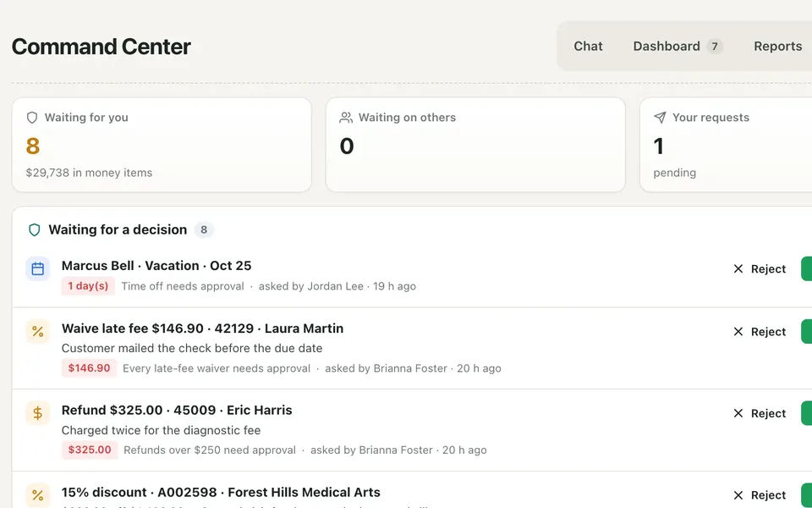Open "Refund $325.00 · 45009 · Eric Harris" title

click(177, 410)
